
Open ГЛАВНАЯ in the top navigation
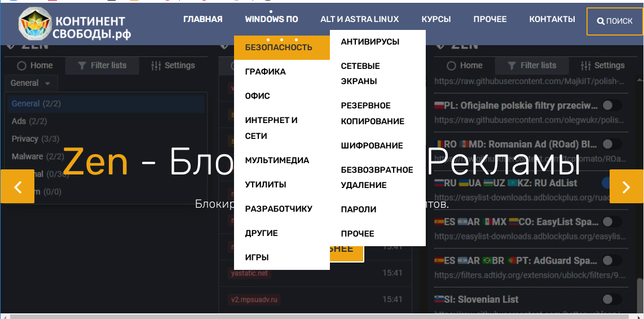click(x=203, y=19)
